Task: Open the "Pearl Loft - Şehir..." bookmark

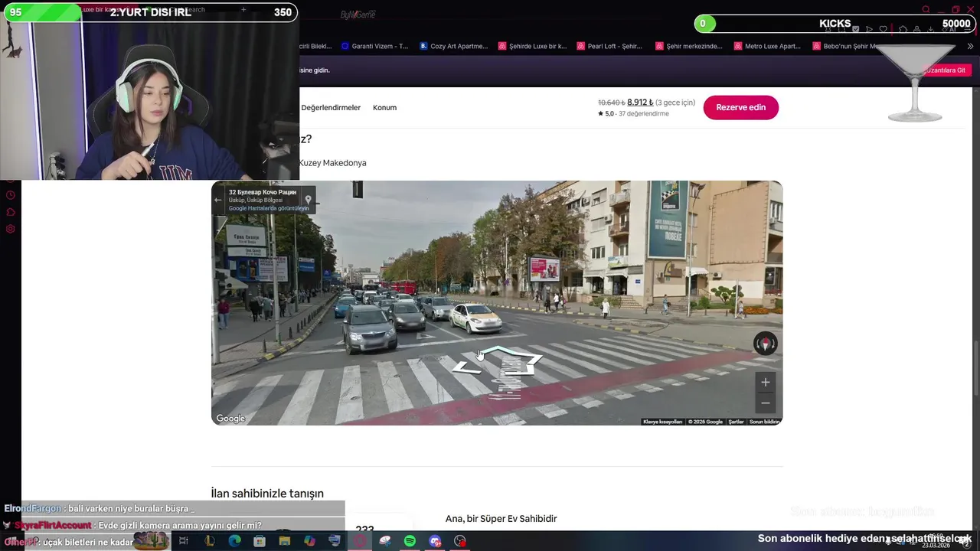Action: point(610,46)
